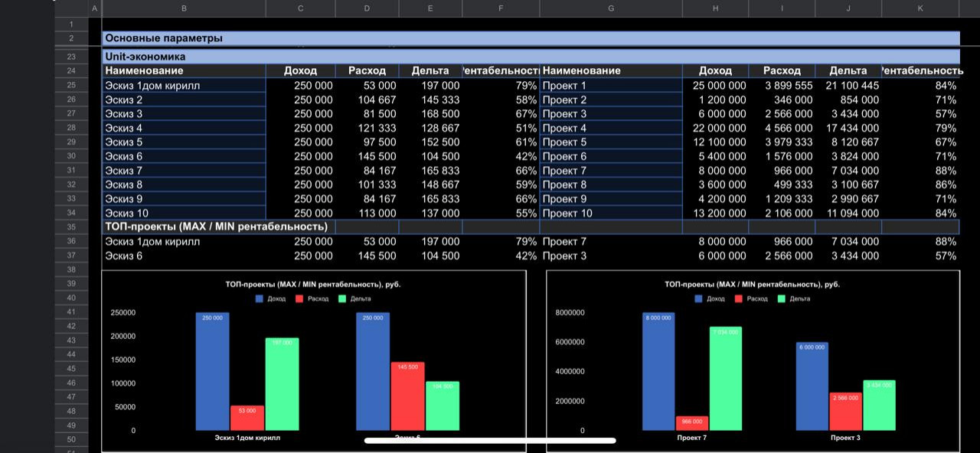Select the 42% profitability cell in row 30
This screenshot has height=453, width=980.
(x=501, y=156)
